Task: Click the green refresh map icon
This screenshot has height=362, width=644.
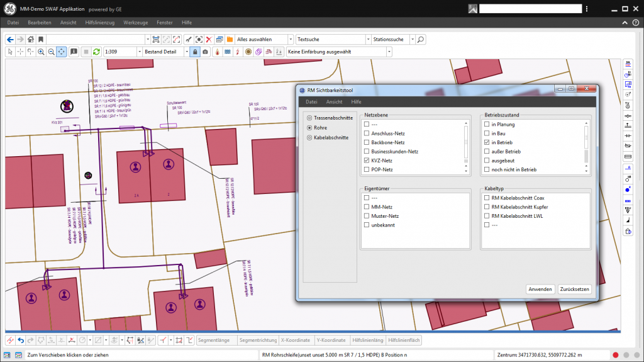Action: click(96, 52)
